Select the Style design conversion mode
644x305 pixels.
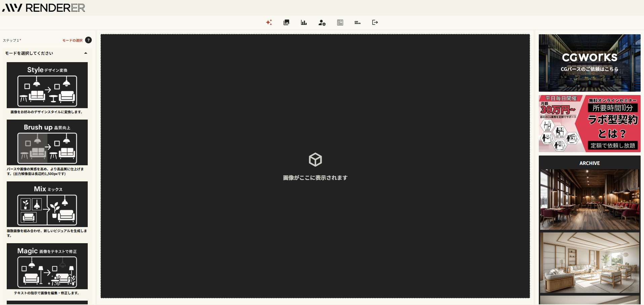point(47,85)
